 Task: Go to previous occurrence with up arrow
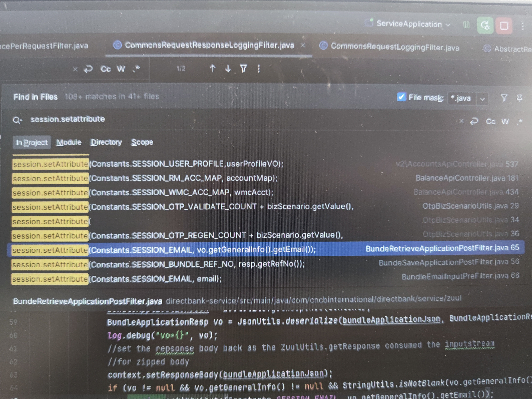(212, 68)
